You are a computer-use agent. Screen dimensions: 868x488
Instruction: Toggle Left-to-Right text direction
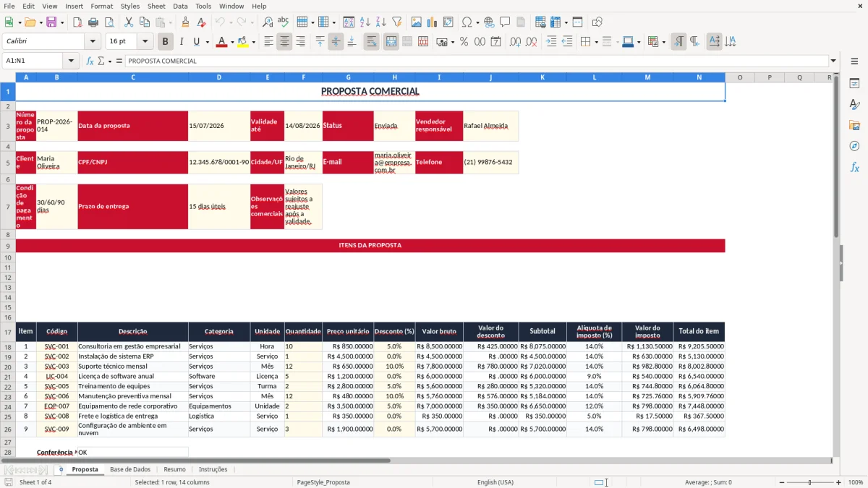click(678, 42)
